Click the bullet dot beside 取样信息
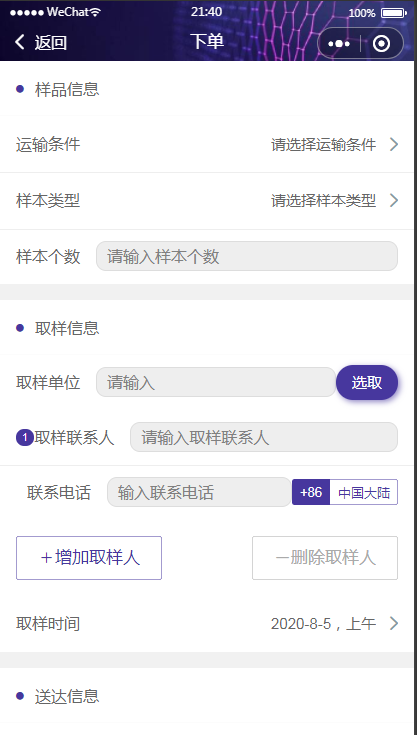 click(20, 328)
